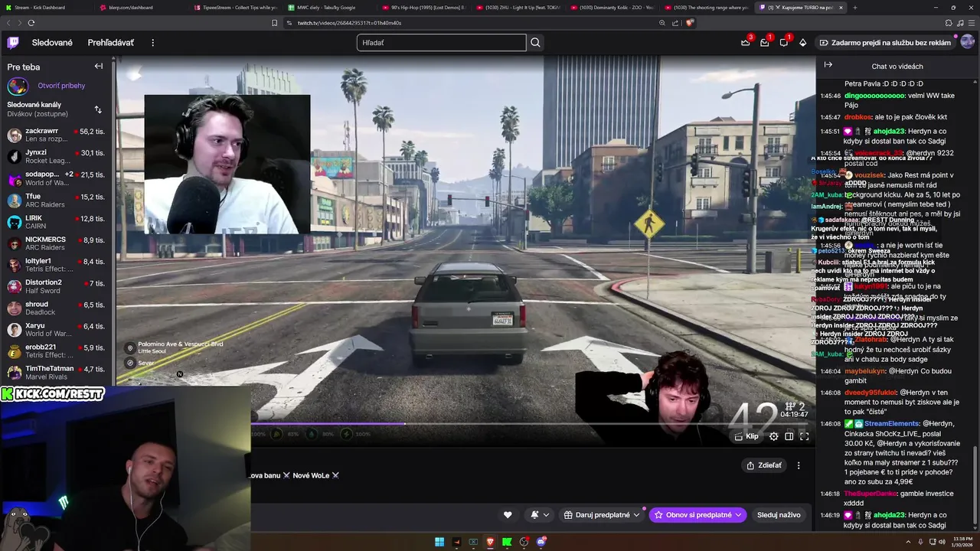Switch to Stream - Kick Dashboard tab

point(47,7)
